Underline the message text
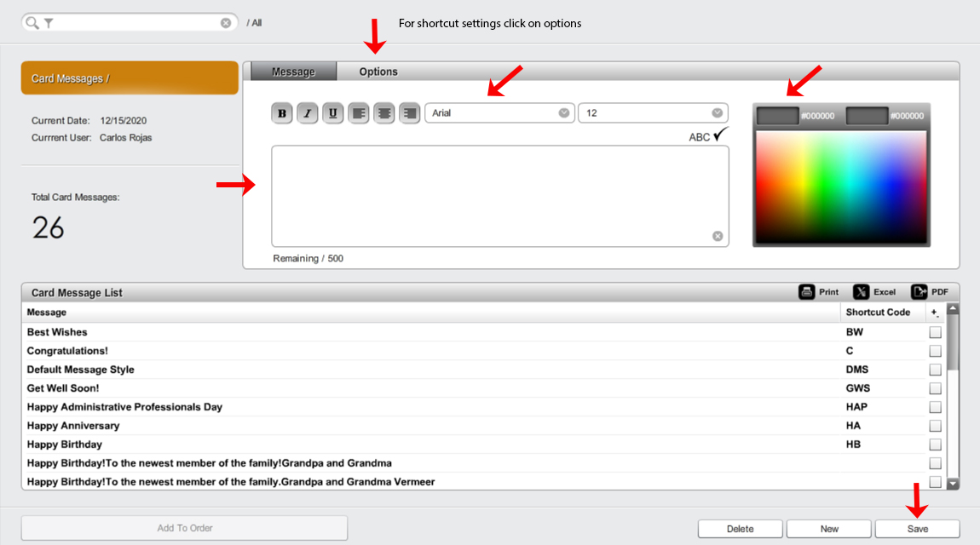Screen dimensions: 980x545 (333, 113)
